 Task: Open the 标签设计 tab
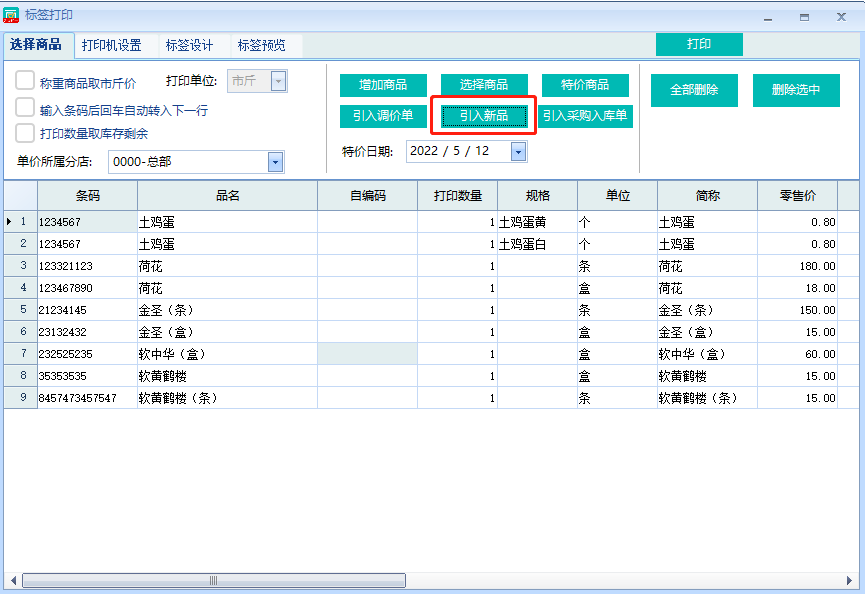tap(189, 45)
